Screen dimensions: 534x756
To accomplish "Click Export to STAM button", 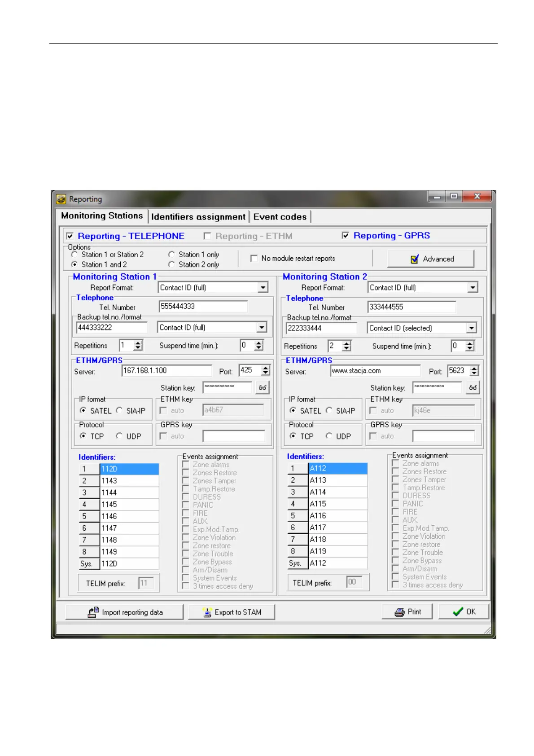I will 232,612.
